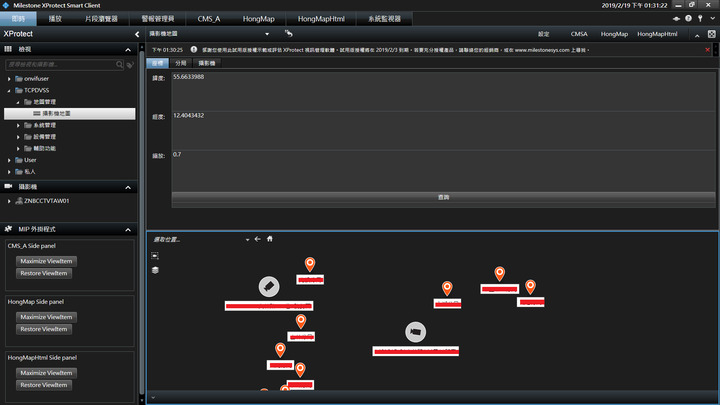Screen dimensions: 720x405
Task: Click the help question mark icon
Action: point(687,18)
